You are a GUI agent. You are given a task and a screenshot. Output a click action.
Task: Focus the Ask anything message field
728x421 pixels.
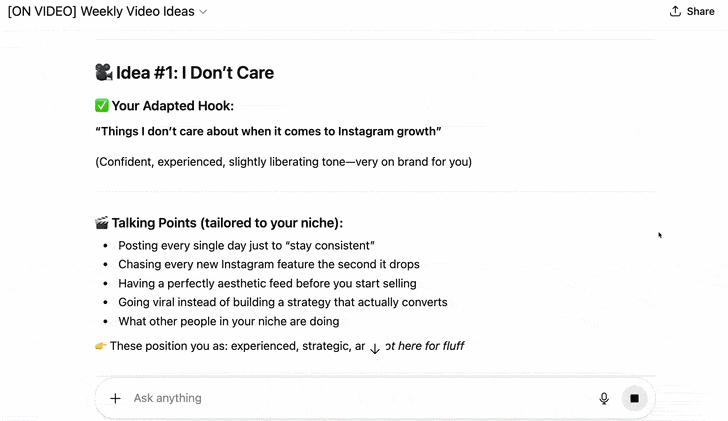tap(350, 398)
